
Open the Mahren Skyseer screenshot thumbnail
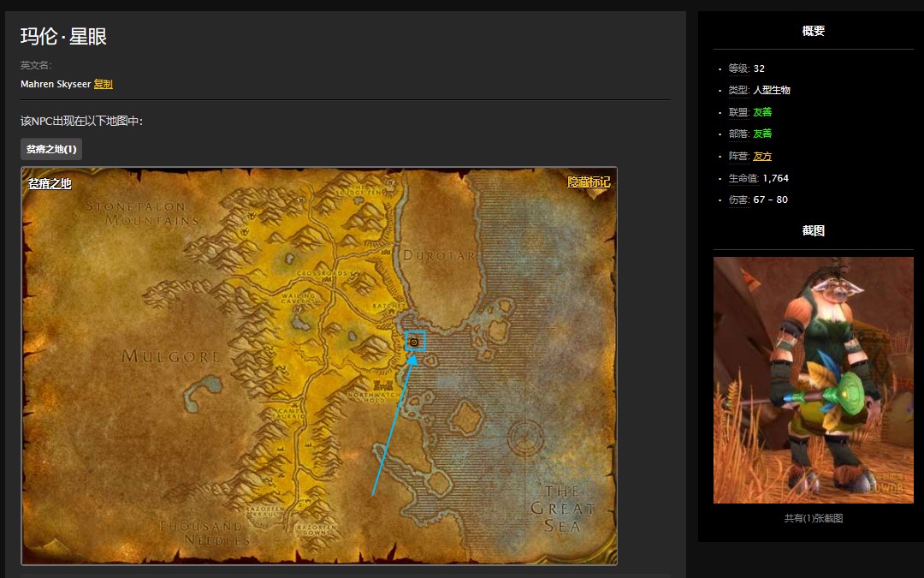[x=813, y=380]
